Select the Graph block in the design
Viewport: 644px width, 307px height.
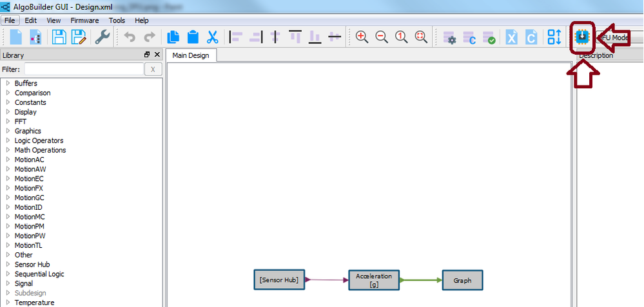[462, 281]
